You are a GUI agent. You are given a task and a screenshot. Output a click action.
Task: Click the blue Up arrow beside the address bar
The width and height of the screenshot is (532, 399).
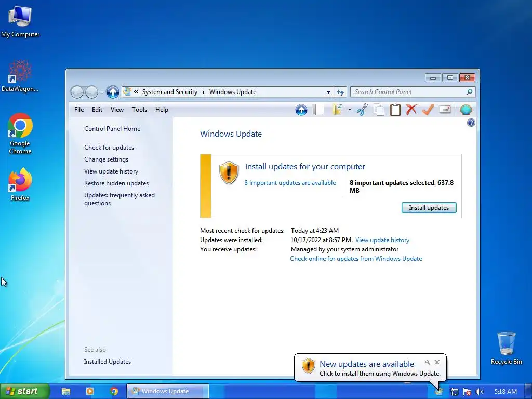click(113, 92)
